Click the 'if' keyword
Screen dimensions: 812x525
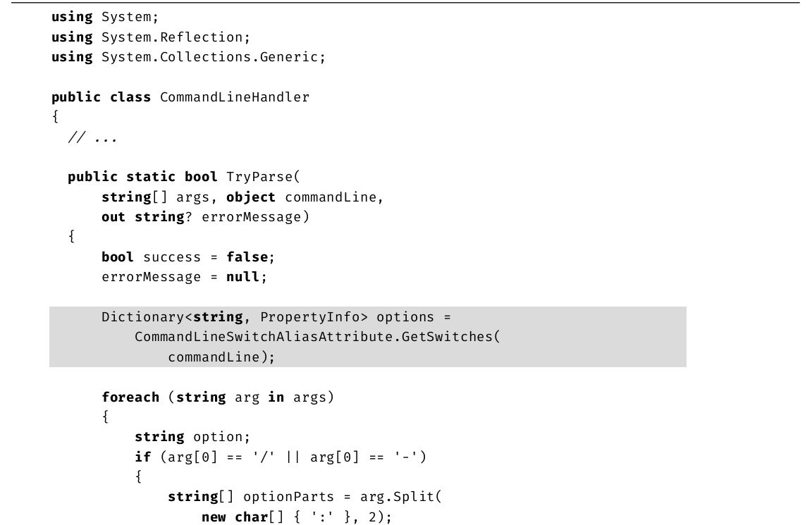143,457
